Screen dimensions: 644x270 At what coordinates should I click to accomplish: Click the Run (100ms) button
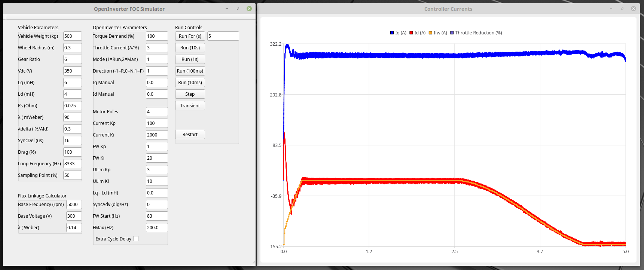(190, 71)
